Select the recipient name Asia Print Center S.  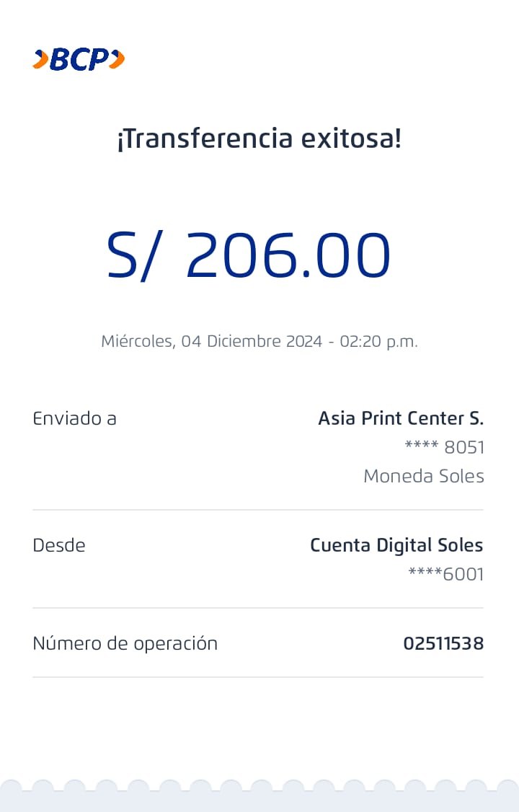click(x=401, y=418)
